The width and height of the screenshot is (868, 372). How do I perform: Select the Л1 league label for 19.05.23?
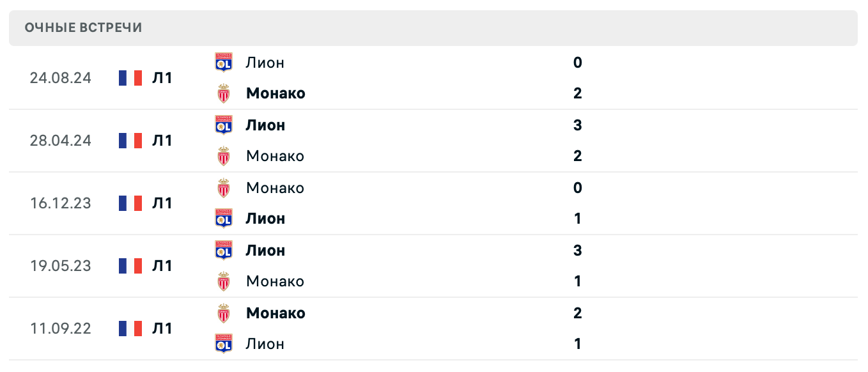162,266
